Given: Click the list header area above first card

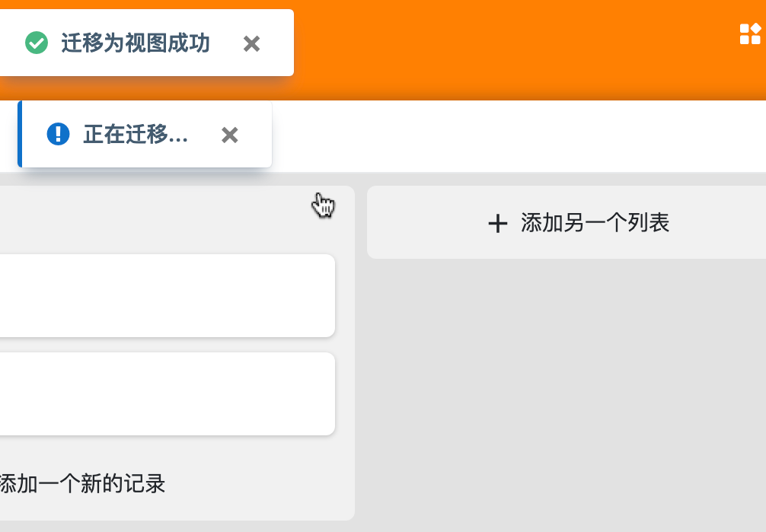Looking at the screenshot, I should pyautogui.click(x=152, y=219).
